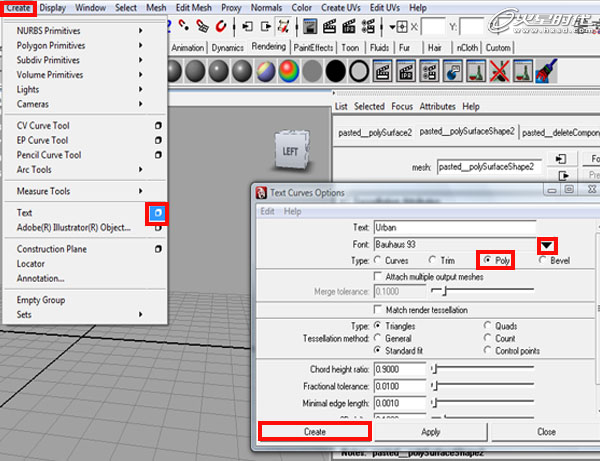The width and height of the screenshot is (600, 461).
Task: Click the Create button in Text Curves Options
Action: click(315, 432)
